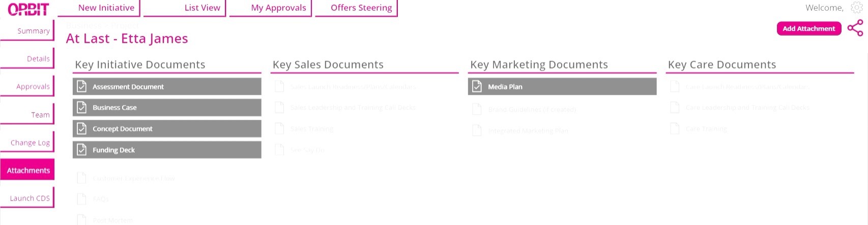Open Change Log in the sidebar
The image size is (868, 225).
pos(30,143)
